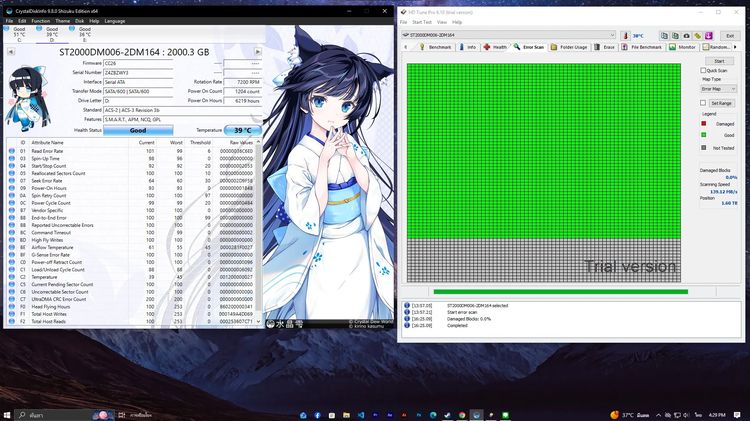Take screenshot with HD Tune camera icon
This screenshot has width=750, height=421.
coord(686,35)
